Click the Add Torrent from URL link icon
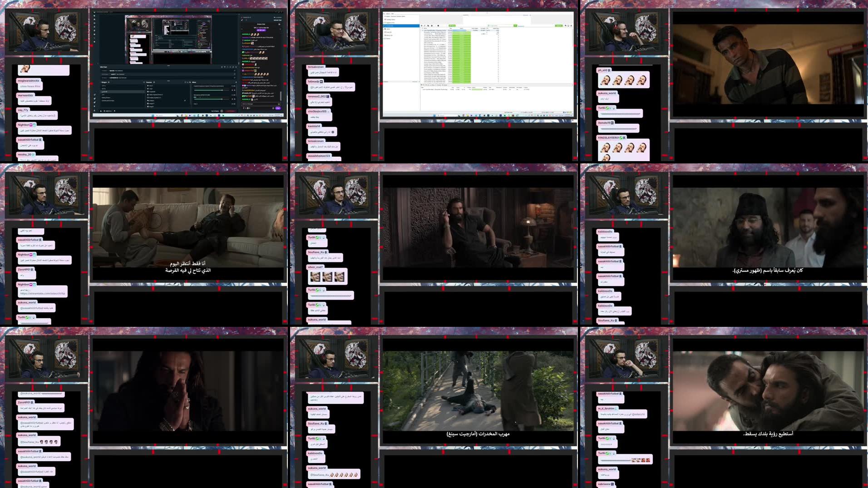This screenshot has height=488, width=868. tap(425, 25)
